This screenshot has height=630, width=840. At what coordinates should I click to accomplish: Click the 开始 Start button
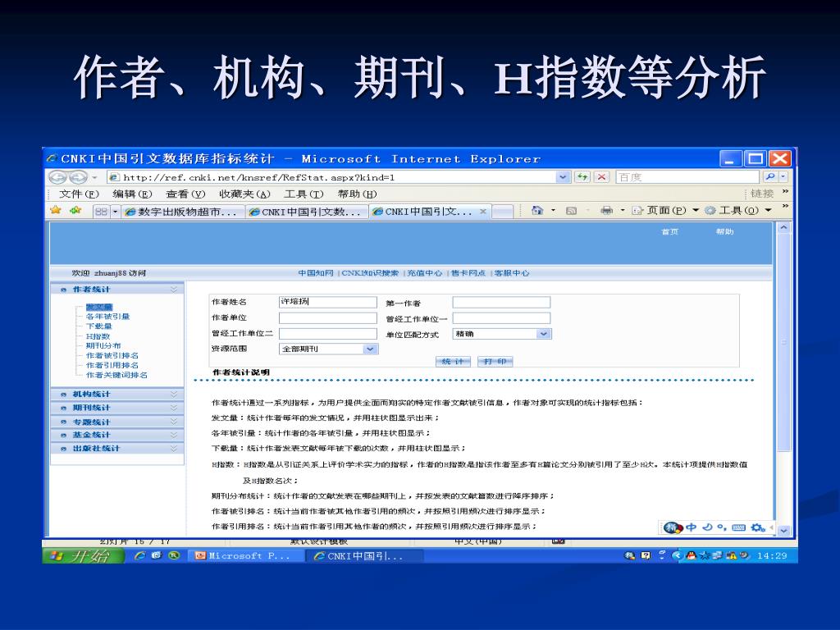coord(83,556)
